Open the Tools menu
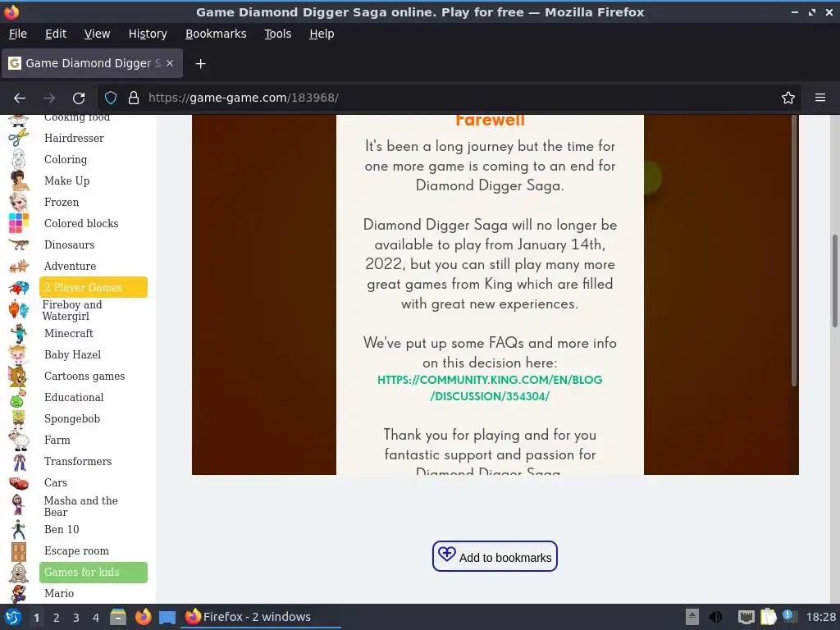 [x=277, y=34]
